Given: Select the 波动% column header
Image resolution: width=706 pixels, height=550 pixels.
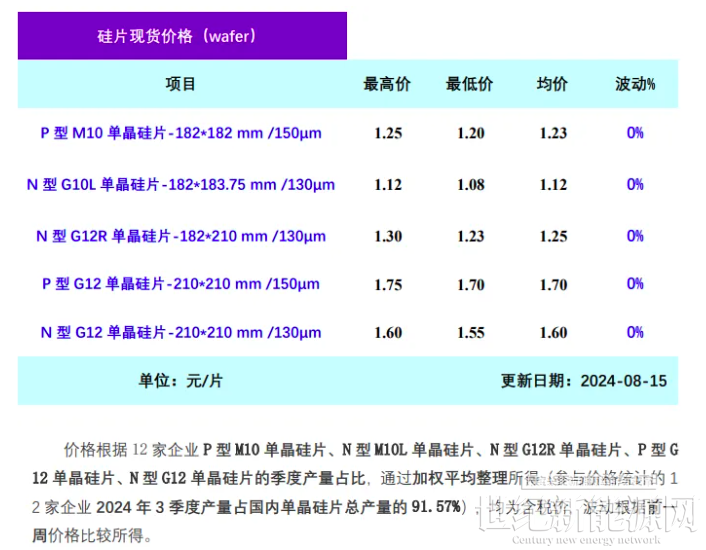Looking at the screenshot, I should 635,84.
